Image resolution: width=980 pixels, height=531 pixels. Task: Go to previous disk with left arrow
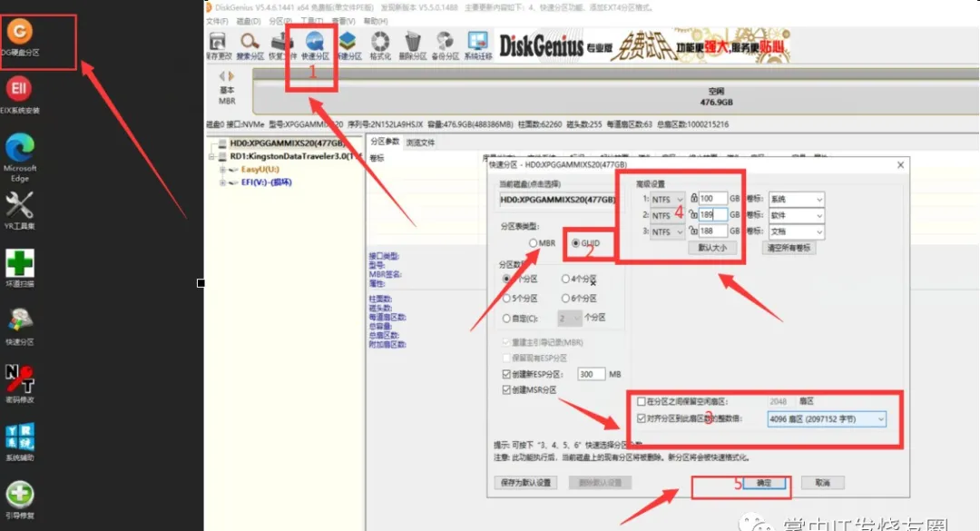click(222, 75)
